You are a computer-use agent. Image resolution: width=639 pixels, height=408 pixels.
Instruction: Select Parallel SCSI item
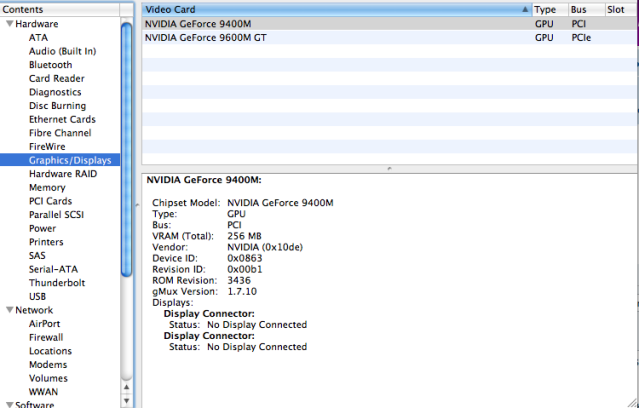tap(56, 215)
